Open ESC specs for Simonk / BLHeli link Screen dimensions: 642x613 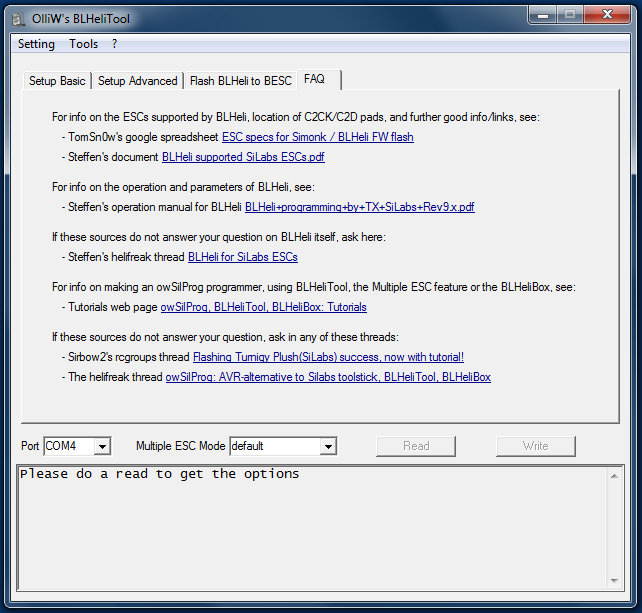click(317, 137)
